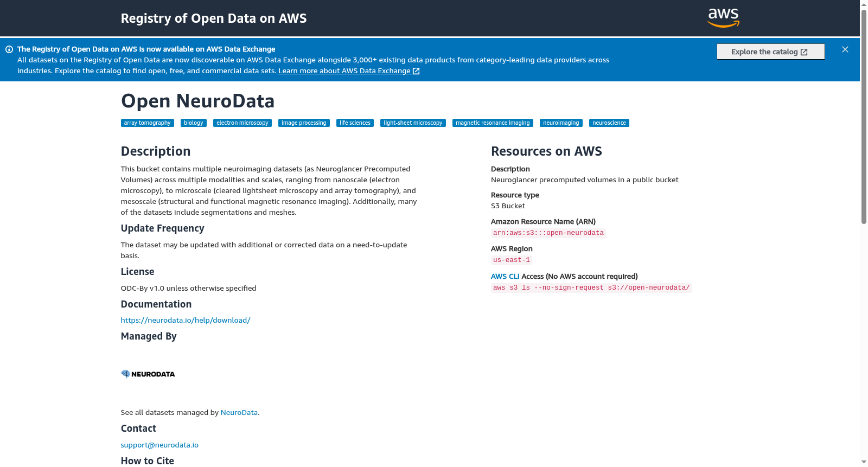Click the AWS logo in header
Viewport: 868px width, 467px height.
click(724, 18)
